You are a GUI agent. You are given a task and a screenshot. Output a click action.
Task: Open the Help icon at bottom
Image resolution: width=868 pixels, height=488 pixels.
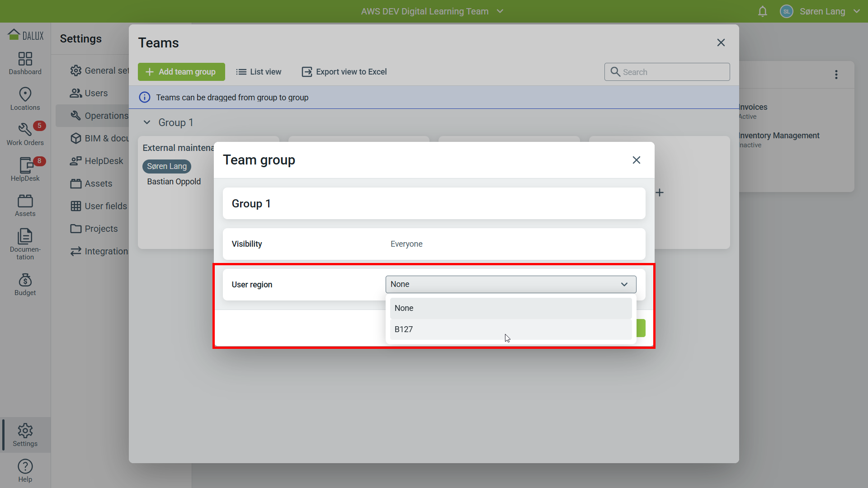point(25,471)
